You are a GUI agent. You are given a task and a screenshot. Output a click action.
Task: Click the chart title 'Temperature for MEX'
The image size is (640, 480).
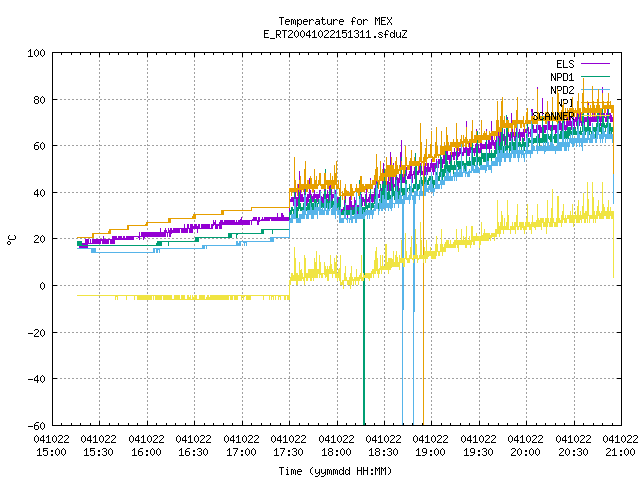pos(335,21)
